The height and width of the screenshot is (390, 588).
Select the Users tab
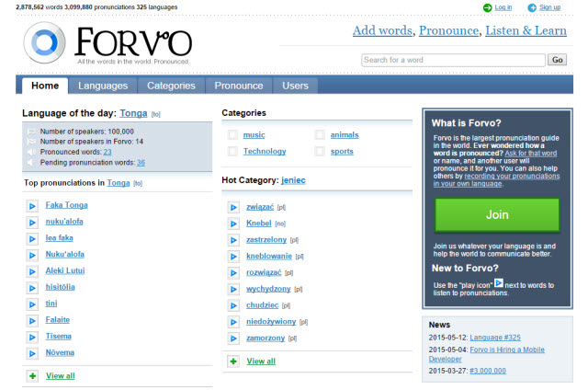click(295, 86)
